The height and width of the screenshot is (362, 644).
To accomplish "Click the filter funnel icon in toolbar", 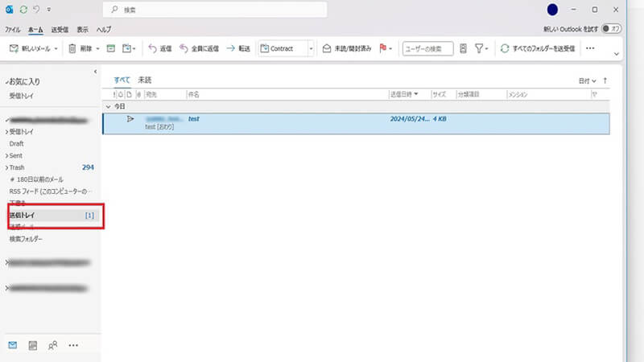I will tap(479, 48).
